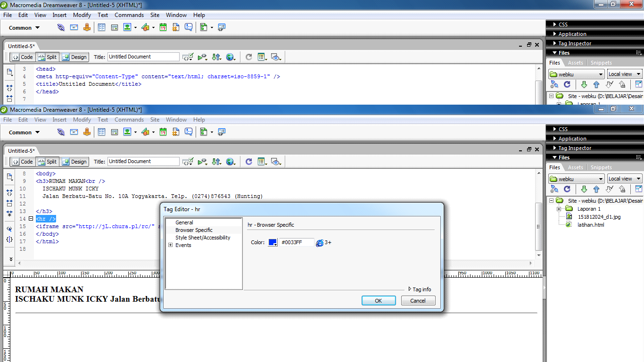Click Connect to remote host in lower Files panel

tap(554, 189)
